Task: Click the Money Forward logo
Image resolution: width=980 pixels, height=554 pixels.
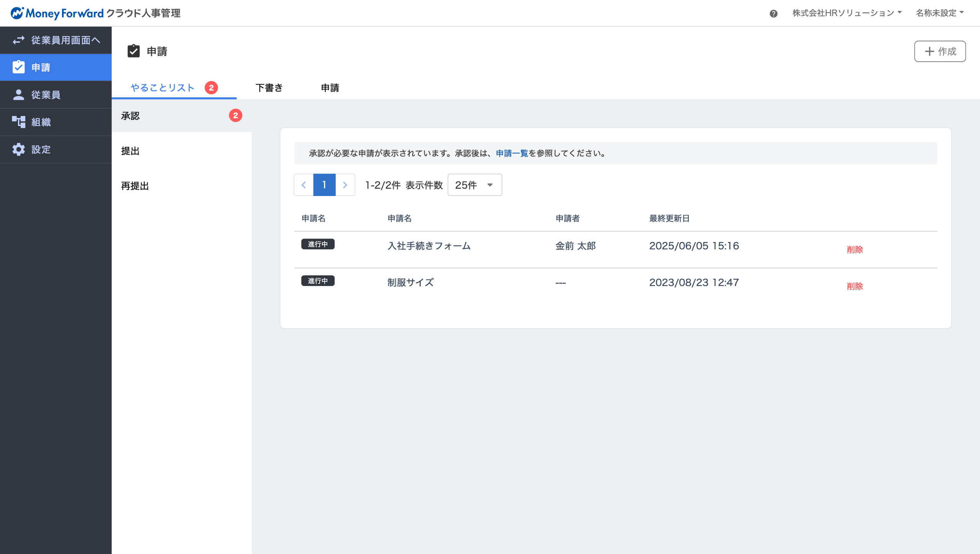Action: (57, 13)
